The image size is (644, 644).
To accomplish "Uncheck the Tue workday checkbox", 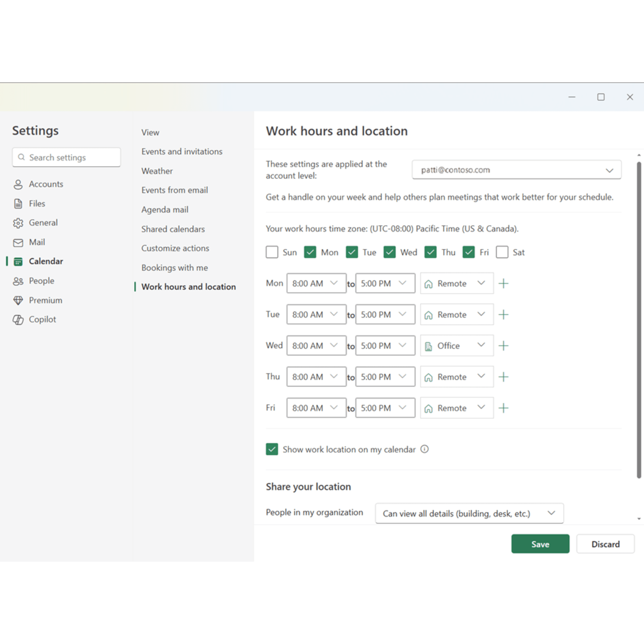I will (352, 252).
